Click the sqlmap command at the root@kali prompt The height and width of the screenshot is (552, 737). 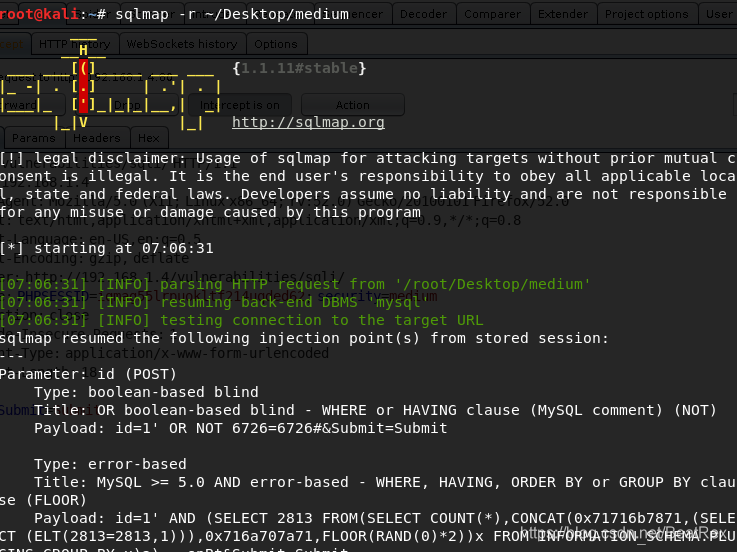[232, 14]
